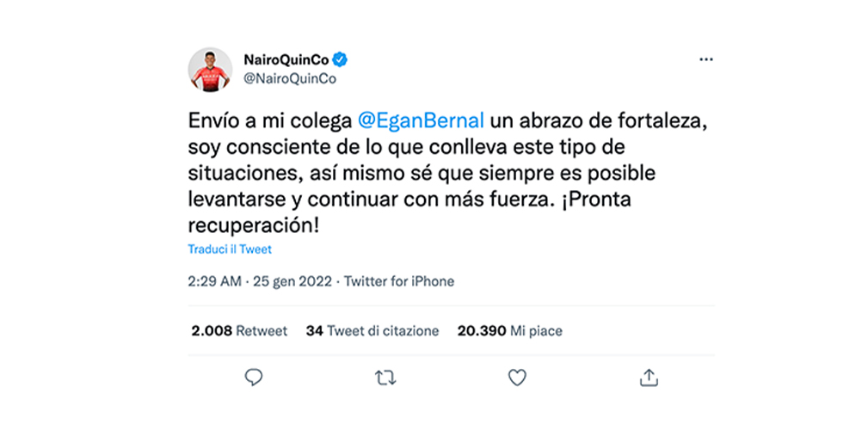Open the @NairoQuinCo handle link
The height and width of the screenshot is (430, 868).
(290, 78)
